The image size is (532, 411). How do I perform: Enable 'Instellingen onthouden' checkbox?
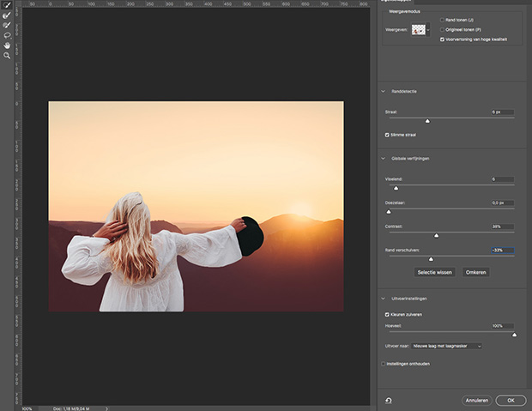point(383,364)
